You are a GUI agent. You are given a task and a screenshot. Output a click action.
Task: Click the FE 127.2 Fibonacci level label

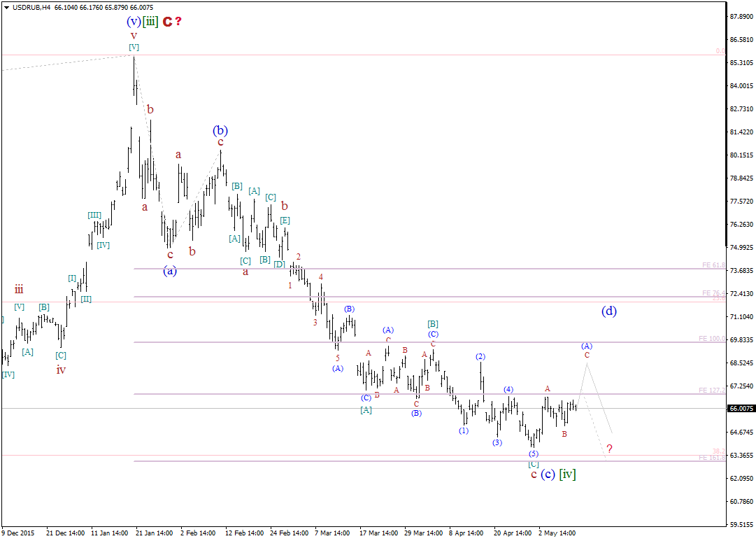point(712,391)
